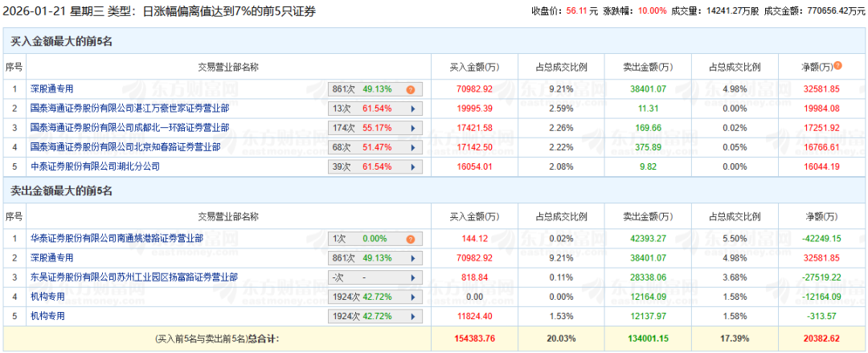This screenshot has height=353, width=868.
Task: Open 东吴证券 苏州工业园区扬富路 branch link
Action: 134,277
